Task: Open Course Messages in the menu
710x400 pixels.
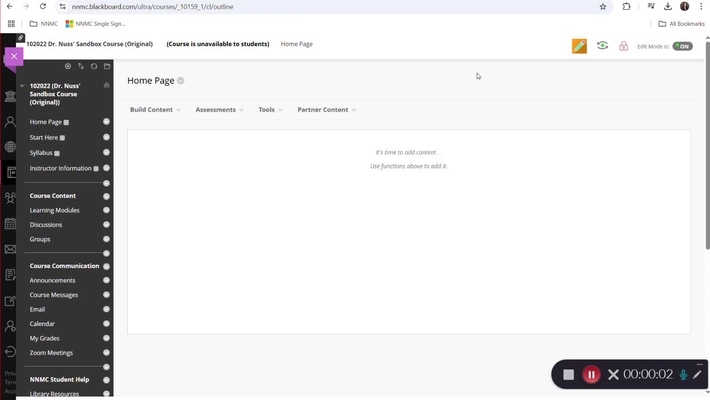Action: pos(54,295)
